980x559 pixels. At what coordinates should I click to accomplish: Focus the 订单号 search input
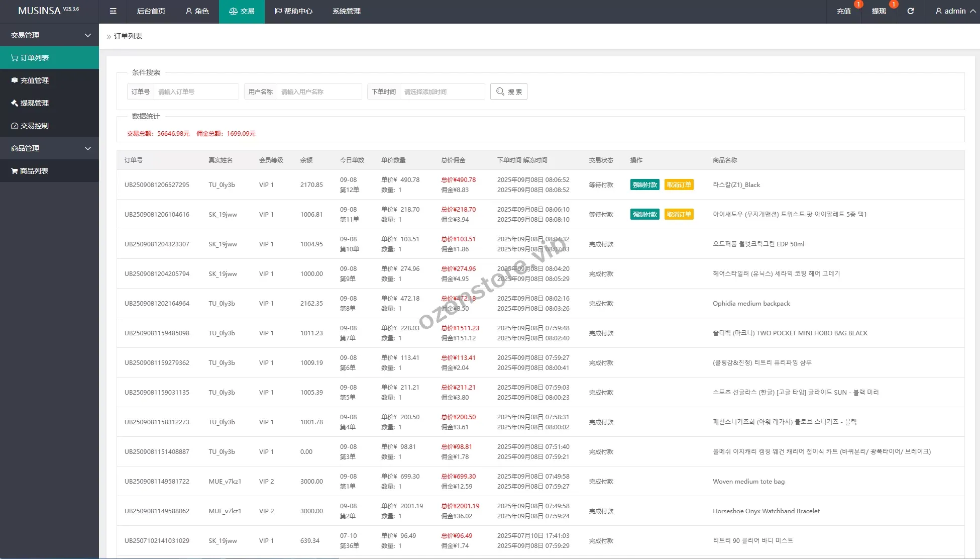click(x=196, y=91)
